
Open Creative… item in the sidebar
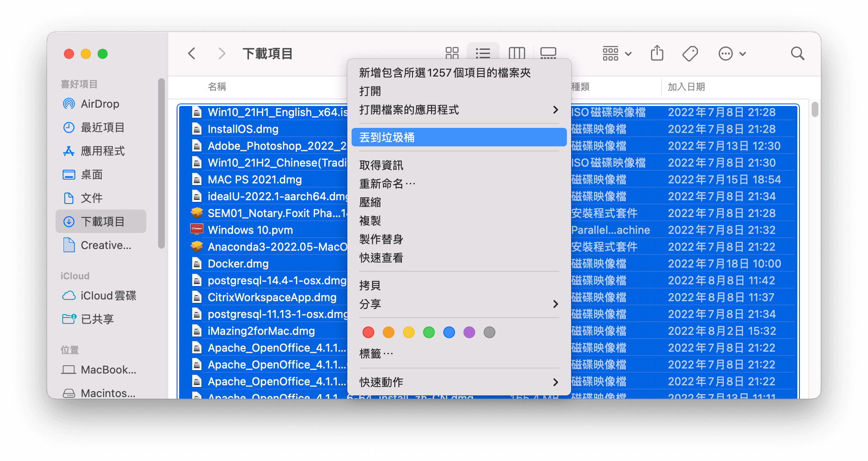click(x=101, y=245)
